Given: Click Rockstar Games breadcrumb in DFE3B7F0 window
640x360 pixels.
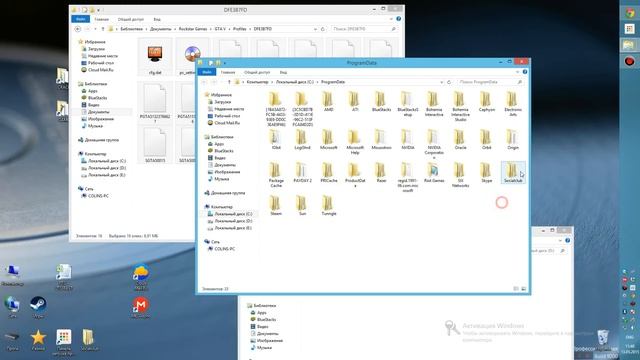Looking at the screenshot, I should (x=193, y=29).
